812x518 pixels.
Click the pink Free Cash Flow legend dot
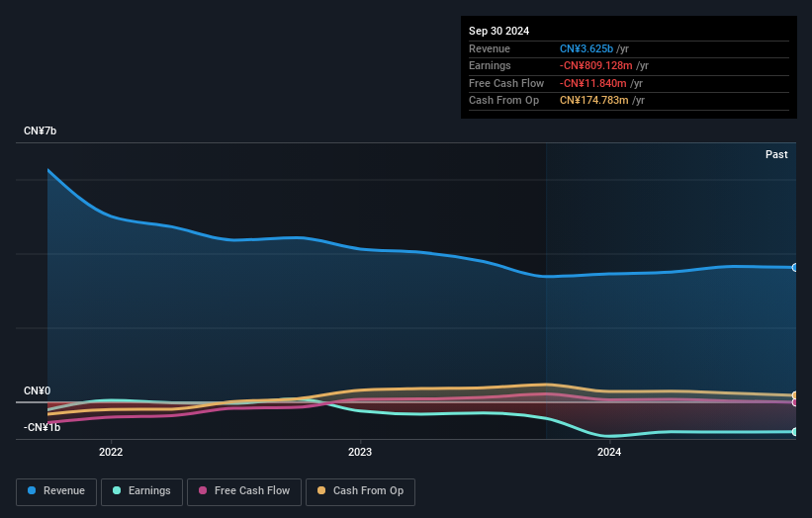click(x=203, y=490)
